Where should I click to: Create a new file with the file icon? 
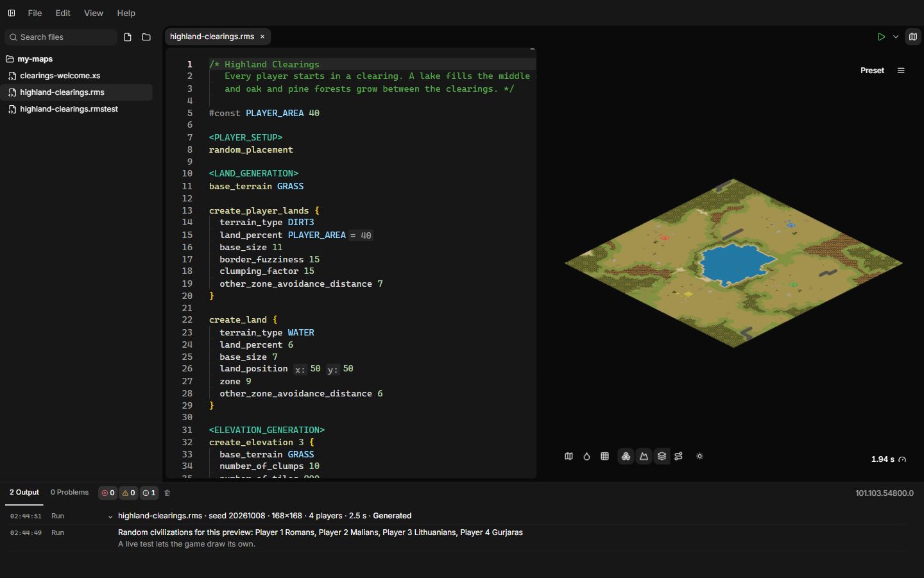click(128, 37)
